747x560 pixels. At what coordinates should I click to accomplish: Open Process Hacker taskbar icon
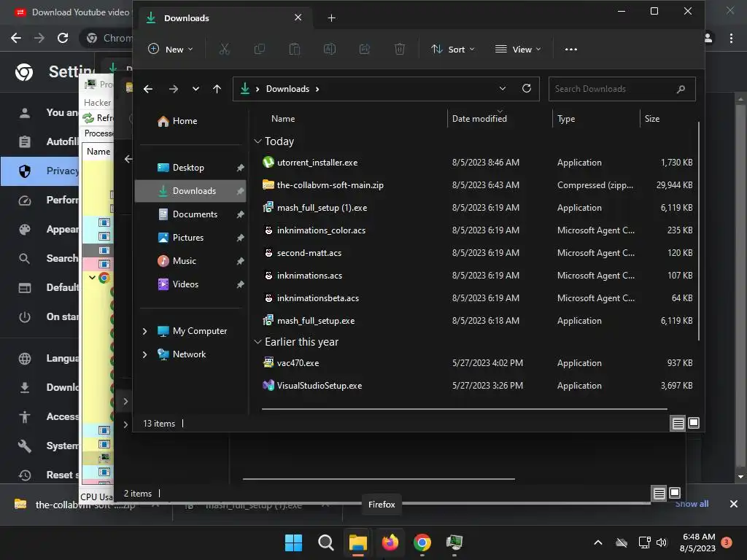point(454,542)
